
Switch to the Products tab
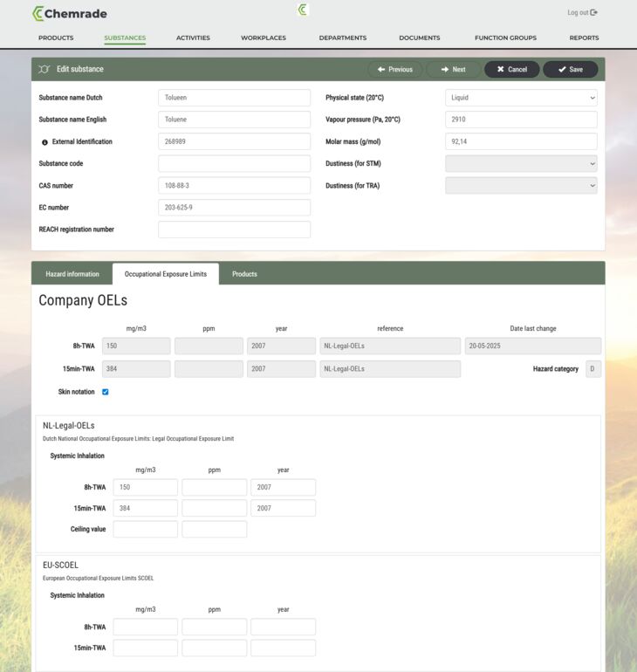coord(244,274)
